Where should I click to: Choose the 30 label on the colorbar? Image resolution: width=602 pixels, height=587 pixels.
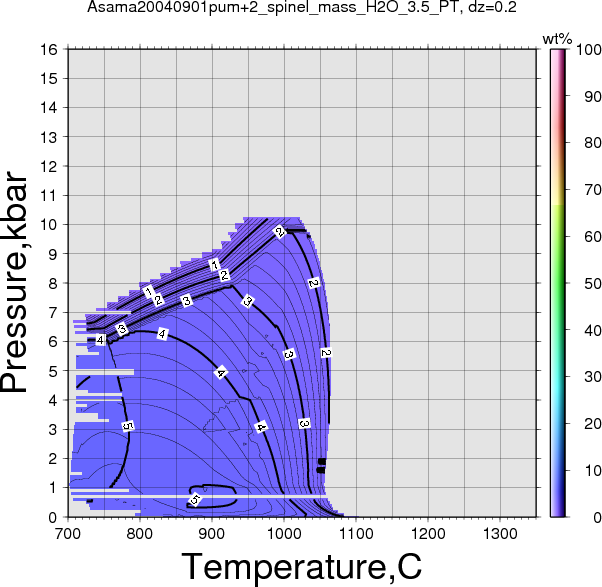pyautogui.click(x=593, y=377)
